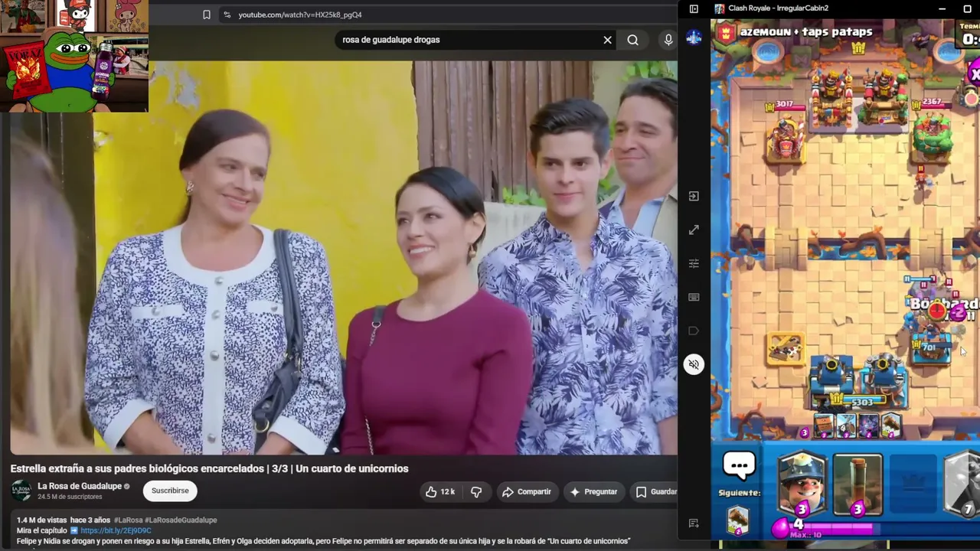Click the La Rosa de Guadalupe video player
980x551 pixels.
(x=344, y=257)
